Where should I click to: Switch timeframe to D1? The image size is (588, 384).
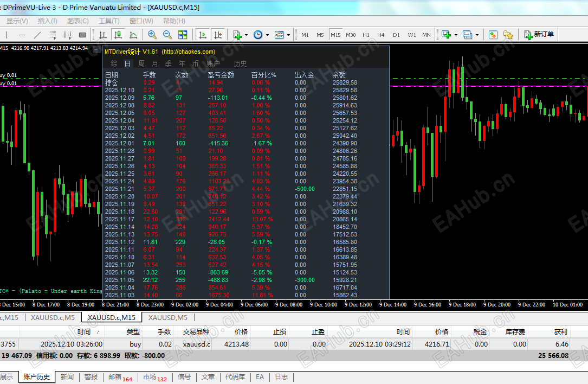point(396,35)
